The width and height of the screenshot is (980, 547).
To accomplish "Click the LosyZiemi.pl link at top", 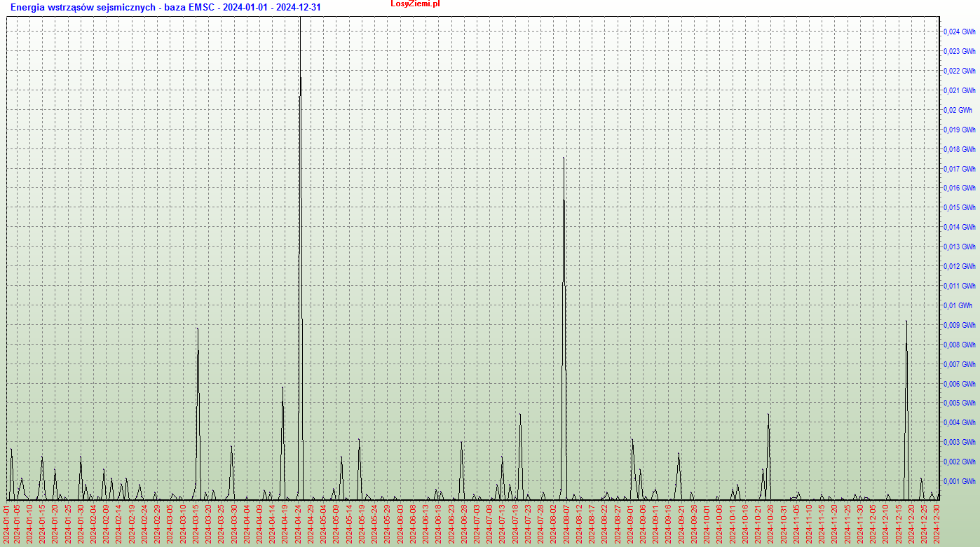I will pos(415,4).
